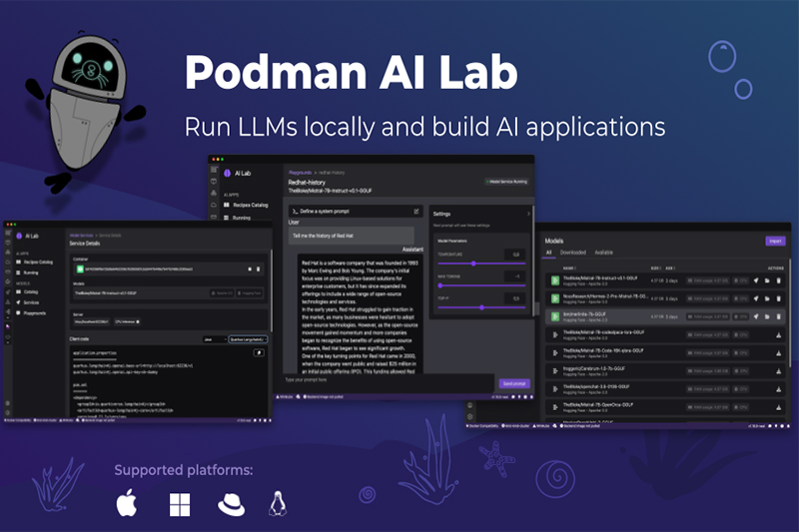Open Recipes Catalog in Playground window sidebar

pyautogui.click(x=246, y=205)
